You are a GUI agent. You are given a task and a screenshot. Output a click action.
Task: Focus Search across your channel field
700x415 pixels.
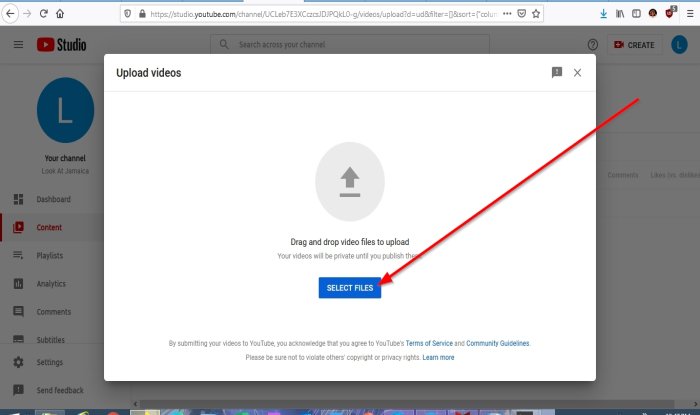[350, 45]
